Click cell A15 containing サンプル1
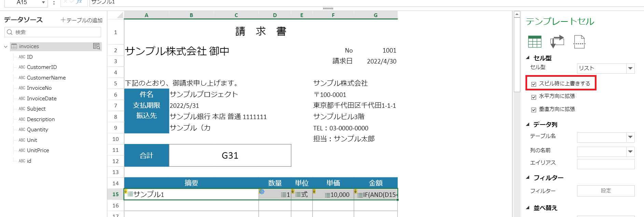 (x=191, y=194)
